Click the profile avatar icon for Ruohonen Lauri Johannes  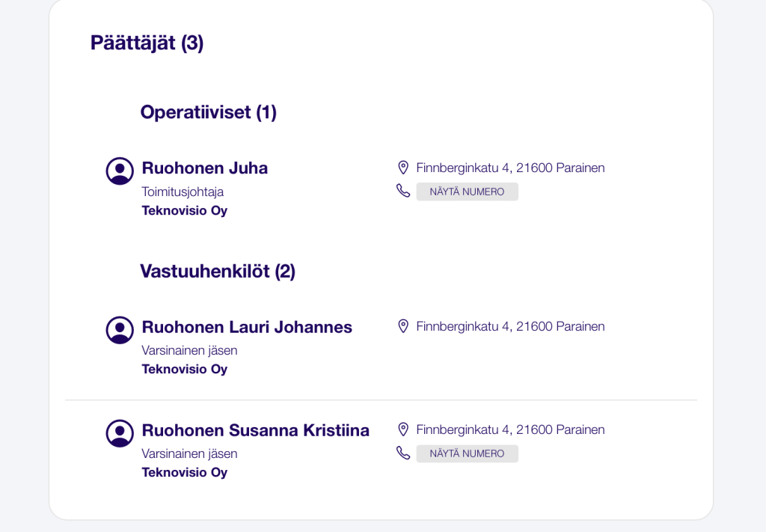point(120,330)
